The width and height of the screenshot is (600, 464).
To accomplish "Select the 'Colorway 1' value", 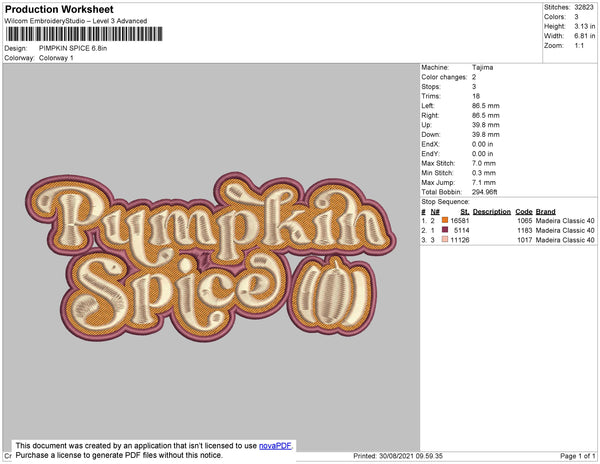I will [x=56, y=58].
